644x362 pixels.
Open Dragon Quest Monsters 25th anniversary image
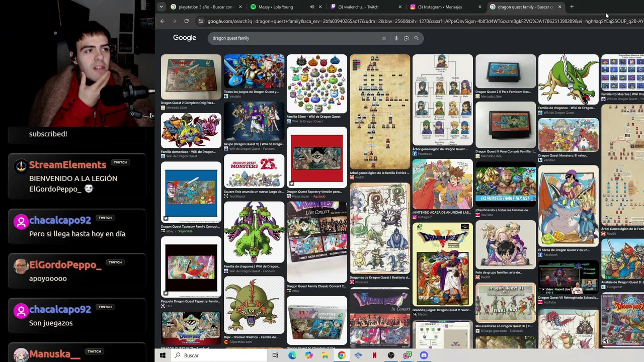click(x=254, y=171)
